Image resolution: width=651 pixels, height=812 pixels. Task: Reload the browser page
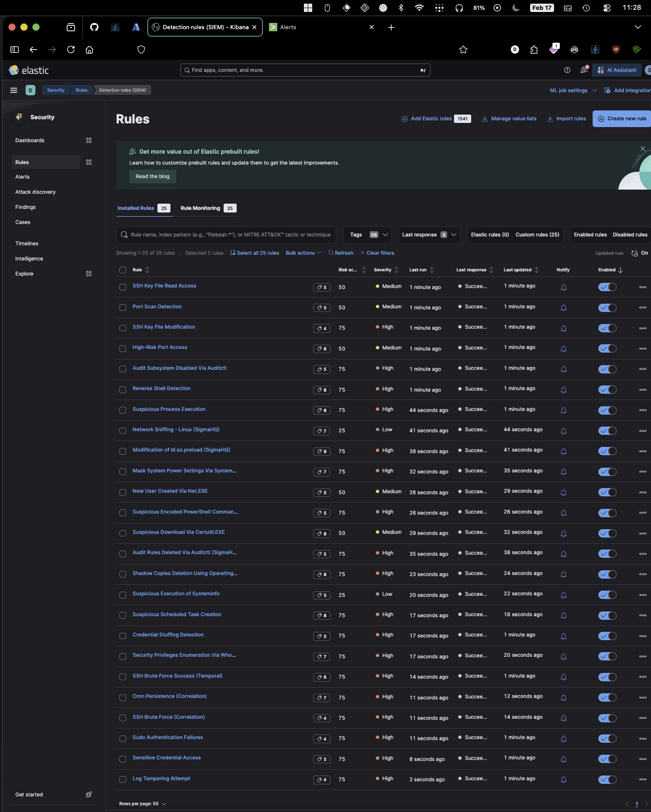(71, 49)
